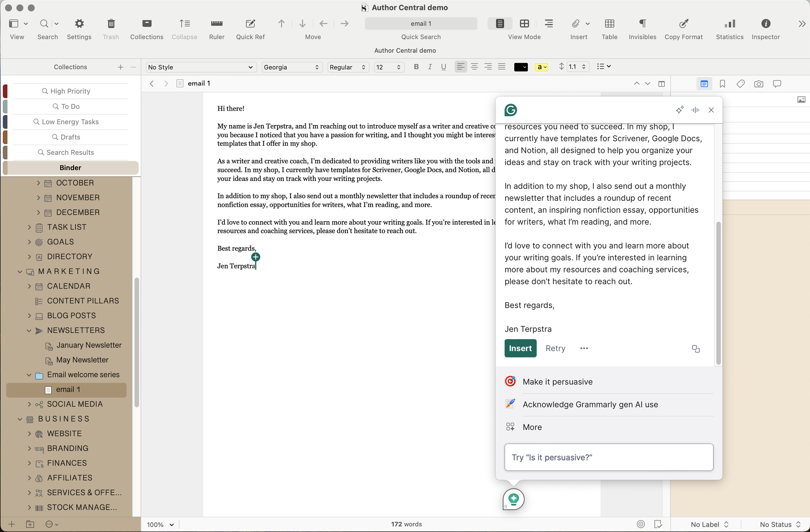Viewport: 810px width, 532px height.
Task: Toggle Invisibles display
Action: pyautogui.click(x=642, y=28)
